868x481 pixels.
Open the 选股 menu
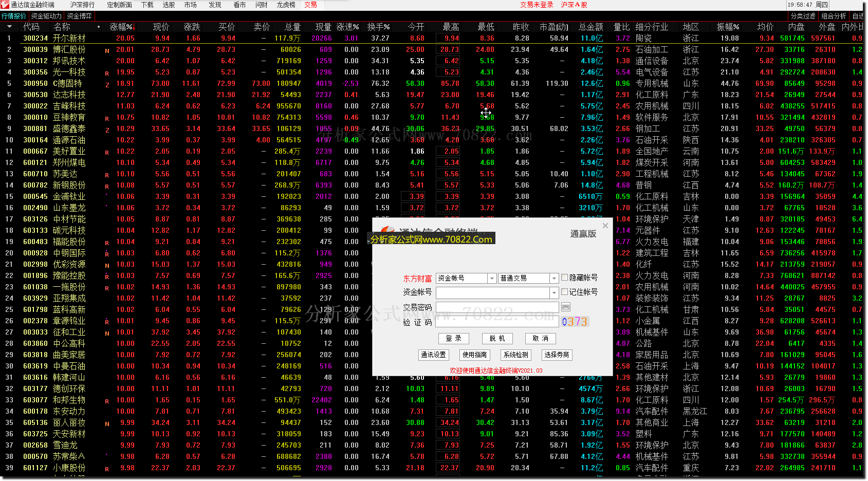click(169, 5)
